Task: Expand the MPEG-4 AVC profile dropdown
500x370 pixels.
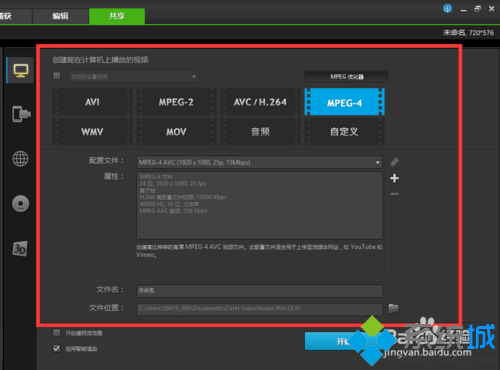Action: [259, 162]
